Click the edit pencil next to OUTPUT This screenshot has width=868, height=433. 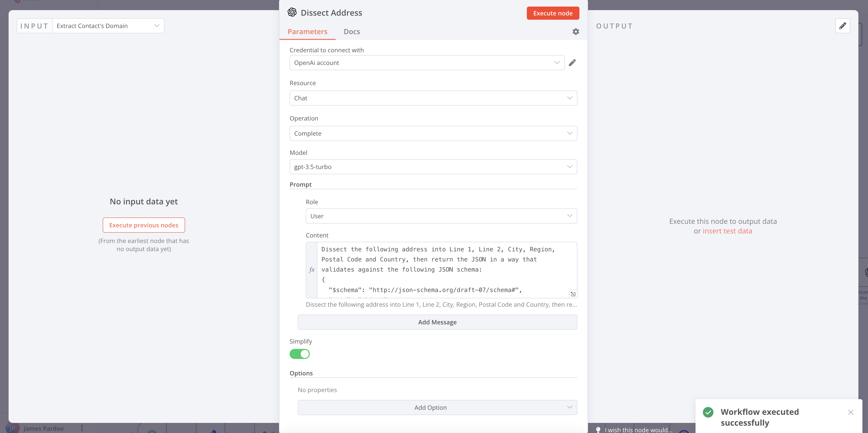coord(843,26)
